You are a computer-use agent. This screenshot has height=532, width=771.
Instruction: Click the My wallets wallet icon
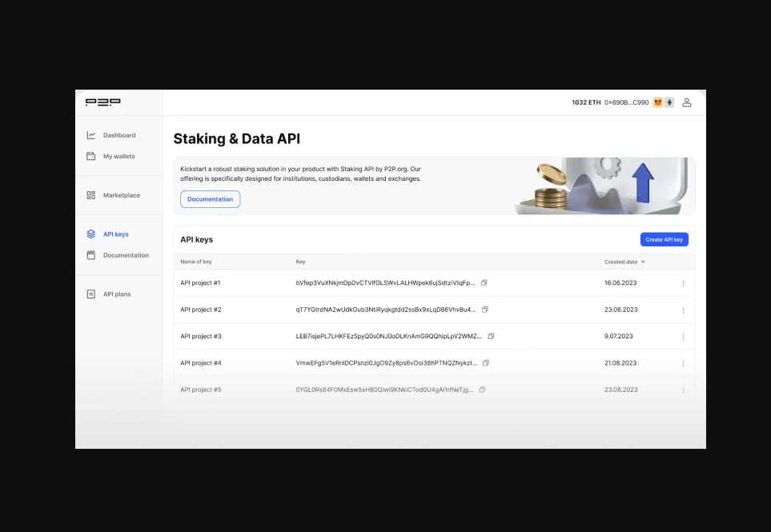coord(91,156)
